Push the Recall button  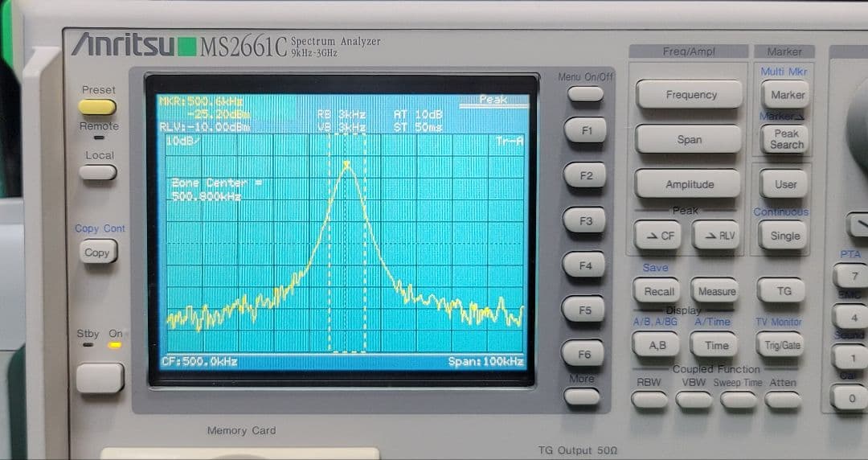click(x=658, y=291)
